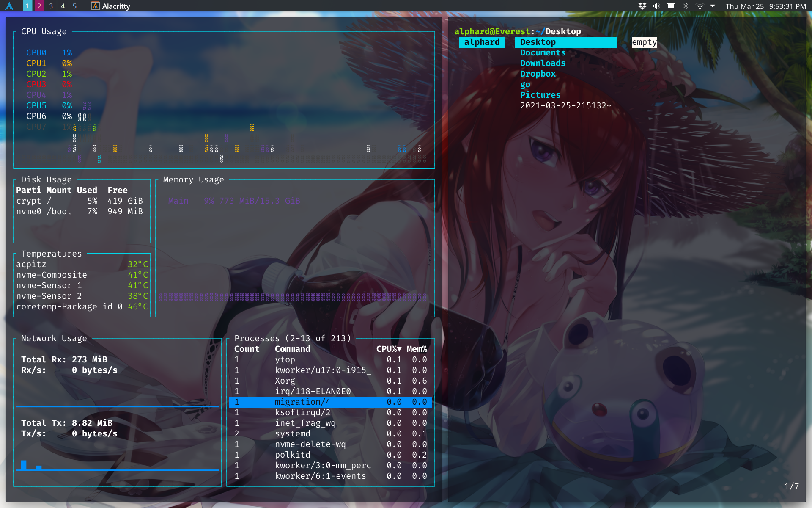Image resolution: width=812 pixels, height=508 pixels.
Task: Toggle Bluetooth from the system tray
Action: tap(686, 6)
